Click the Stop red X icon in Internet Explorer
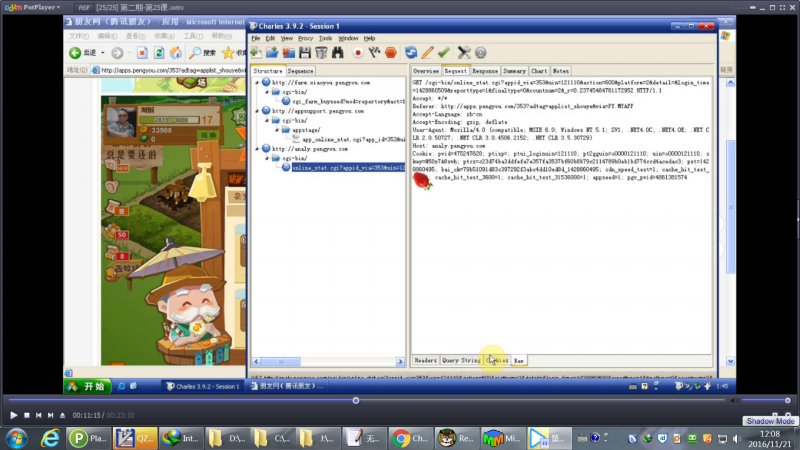This screenshot has width=800, height=450. point(142,53)
